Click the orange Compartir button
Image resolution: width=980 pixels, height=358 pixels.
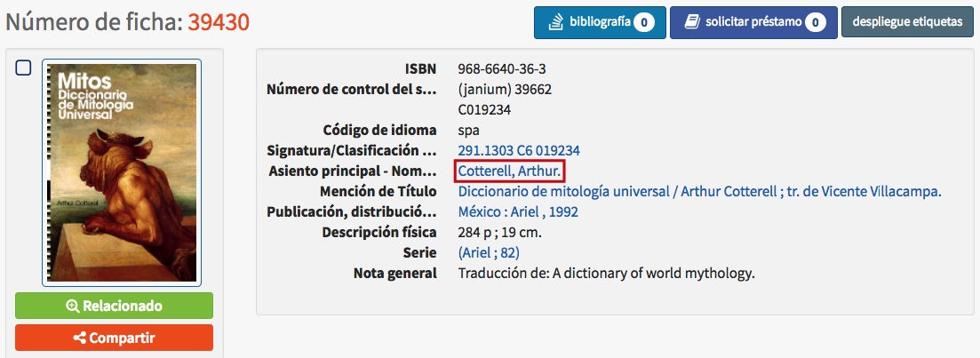point(115,338)
